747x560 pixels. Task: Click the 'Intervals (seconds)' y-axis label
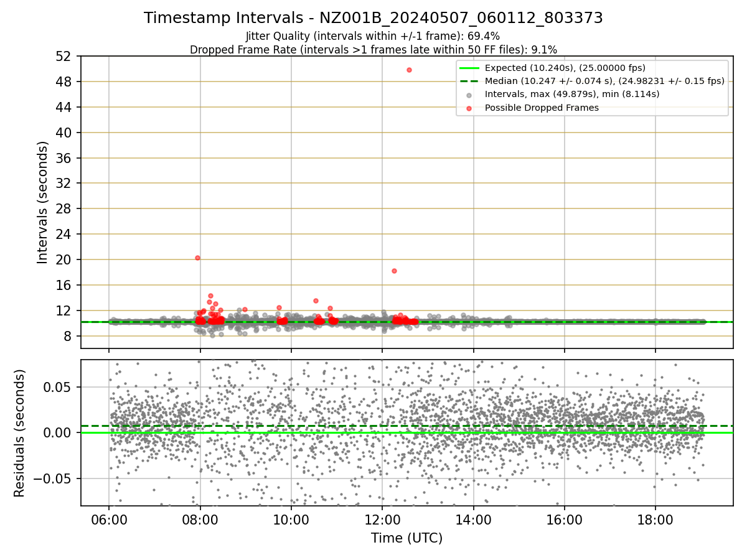click(43, 202)
